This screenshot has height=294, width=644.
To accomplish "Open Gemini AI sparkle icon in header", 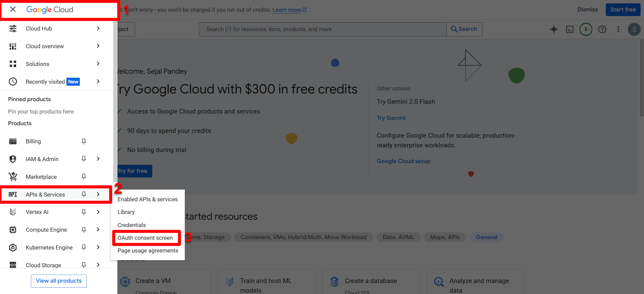I will [x=554, y=29].
